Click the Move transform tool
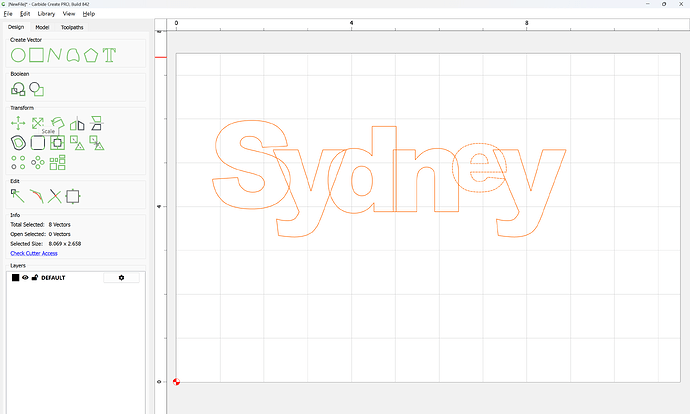This screenshot has width=690, height=414. (x=17, y=123)
